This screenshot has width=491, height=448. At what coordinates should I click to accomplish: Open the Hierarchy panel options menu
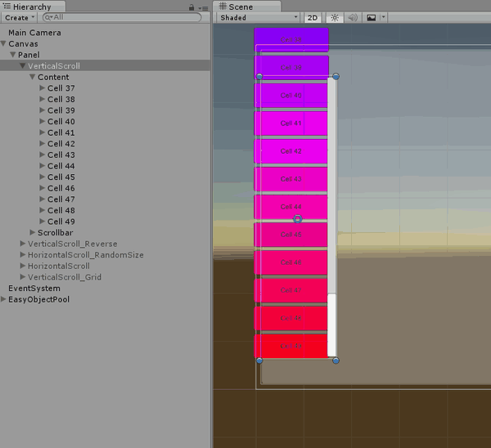pos(203,8)
